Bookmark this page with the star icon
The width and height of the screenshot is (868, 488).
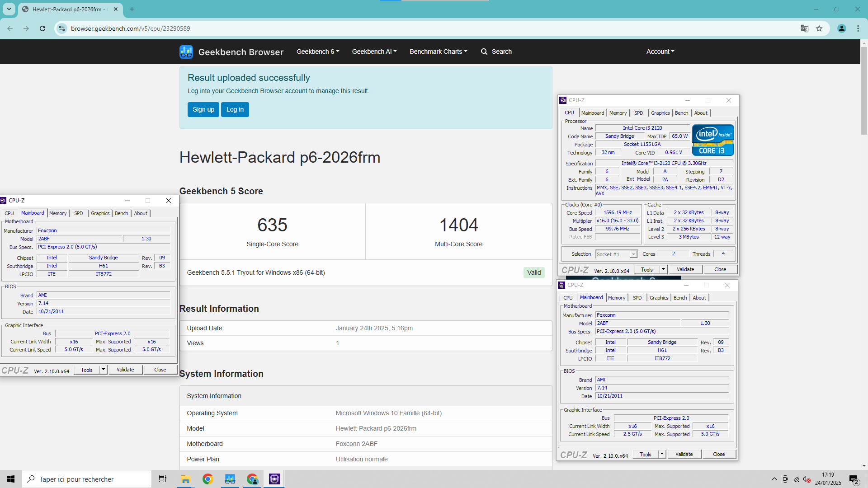tap(819, 28)
